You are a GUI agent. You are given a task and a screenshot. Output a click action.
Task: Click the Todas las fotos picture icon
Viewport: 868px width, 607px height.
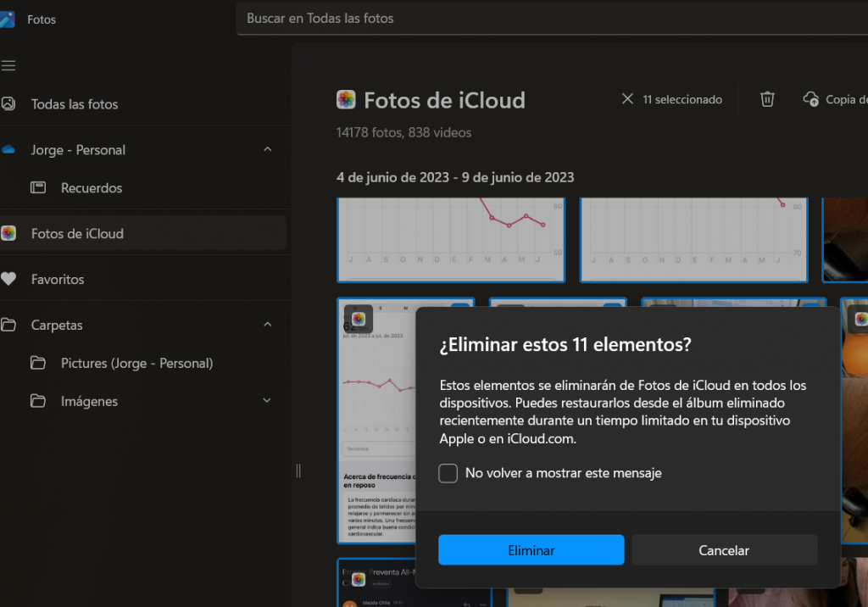click(x=8, y=104)
